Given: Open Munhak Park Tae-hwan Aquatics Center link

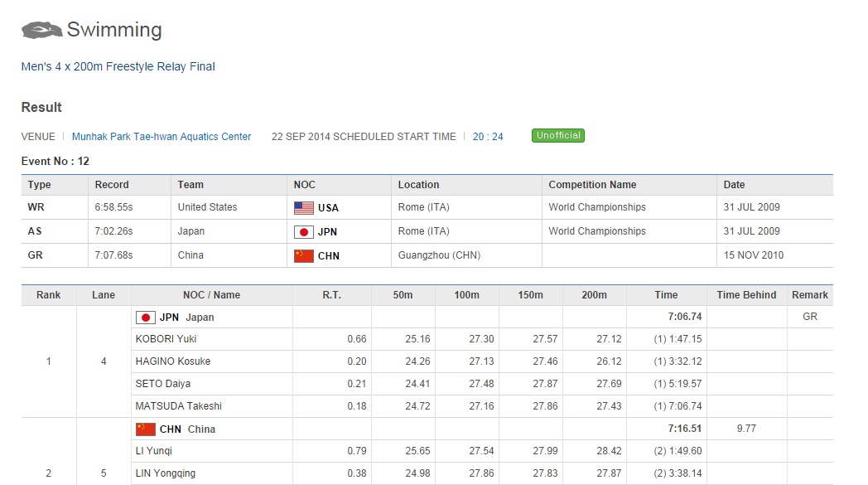Looking at the screenshot, I should (x=162, y=137).
